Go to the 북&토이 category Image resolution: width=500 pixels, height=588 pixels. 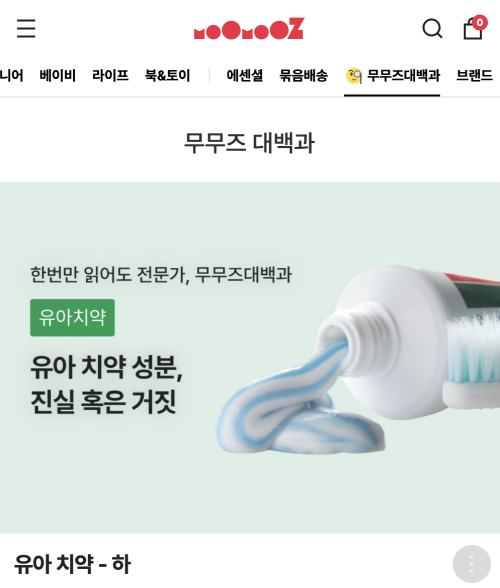coord(168,75)
